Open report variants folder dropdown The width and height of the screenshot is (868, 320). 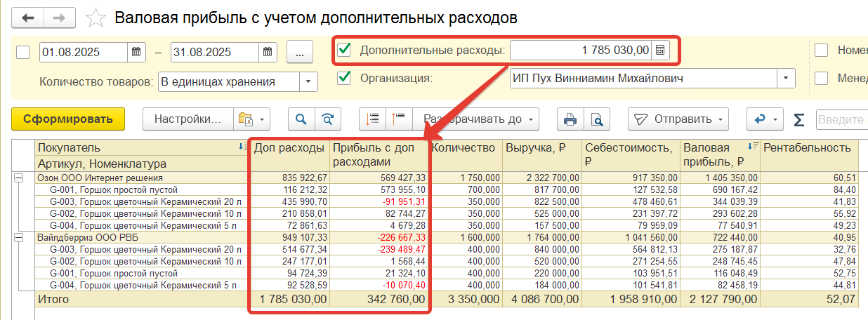point(252,119)
